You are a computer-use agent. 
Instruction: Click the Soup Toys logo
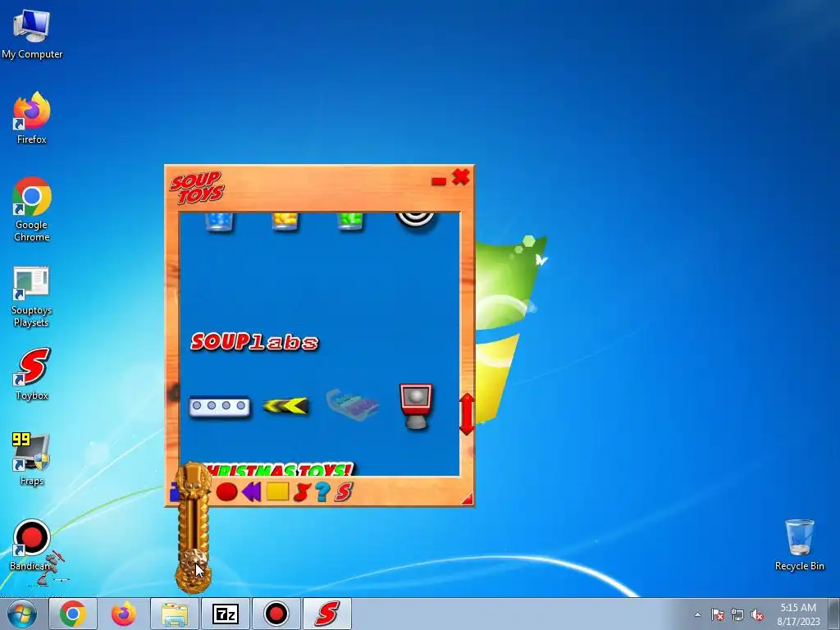[x=197, y=188]
